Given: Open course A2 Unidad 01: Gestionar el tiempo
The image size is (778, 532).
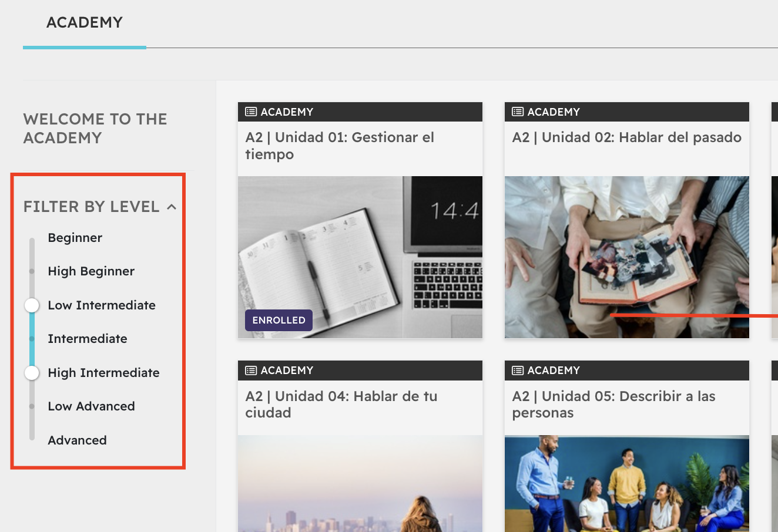Looking at the screenshot, I should point(340,146).
